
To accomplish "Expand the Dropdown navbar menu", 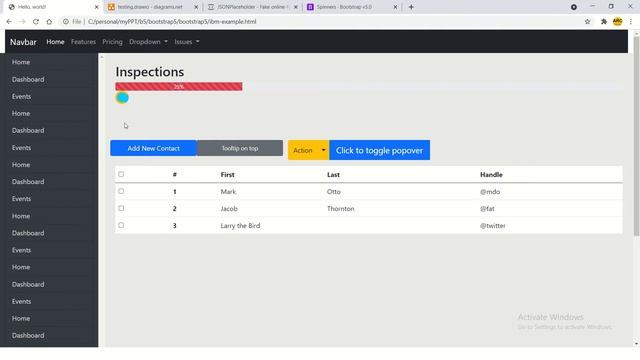I will point(148,42).
